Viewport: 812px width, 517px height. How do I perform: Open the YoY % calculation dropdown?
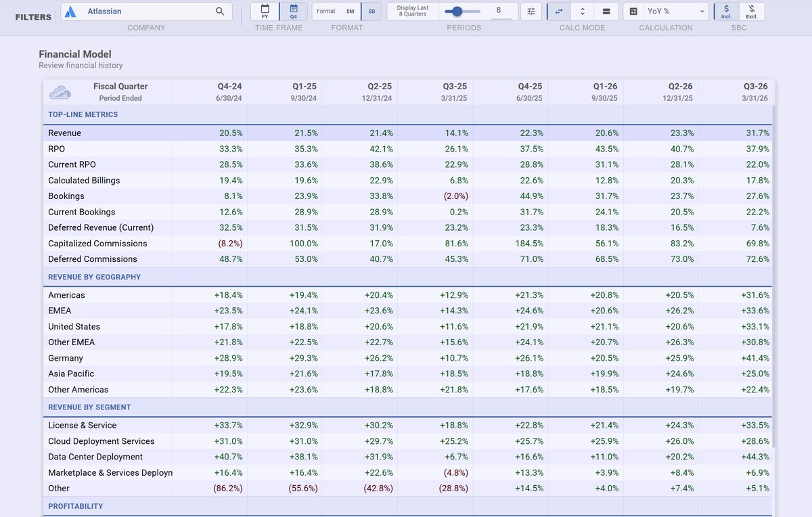tap(676, 12)
